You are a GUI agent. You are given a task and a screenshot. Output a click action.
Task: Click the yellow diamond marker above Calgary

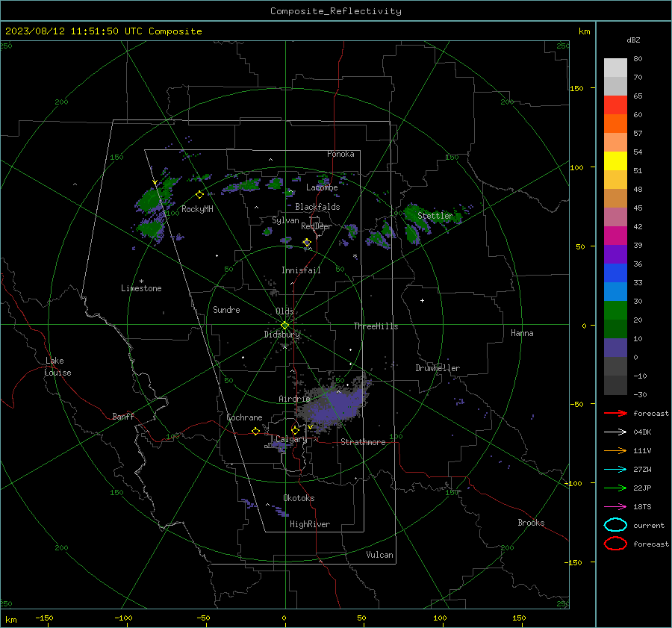point(295,430)
